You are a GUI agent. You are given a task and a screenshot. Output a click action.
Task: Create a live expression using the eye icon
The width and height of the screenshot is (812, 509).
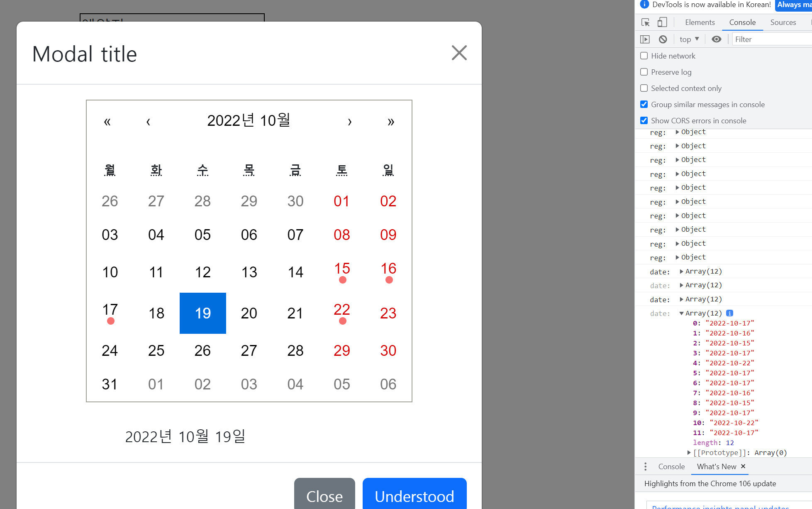tap(716, 39)
